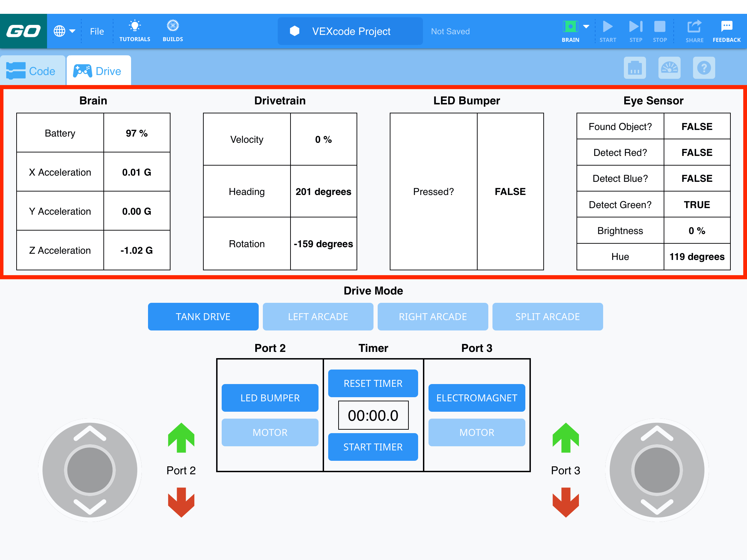Send feedback to VEX

pos(726,30)
